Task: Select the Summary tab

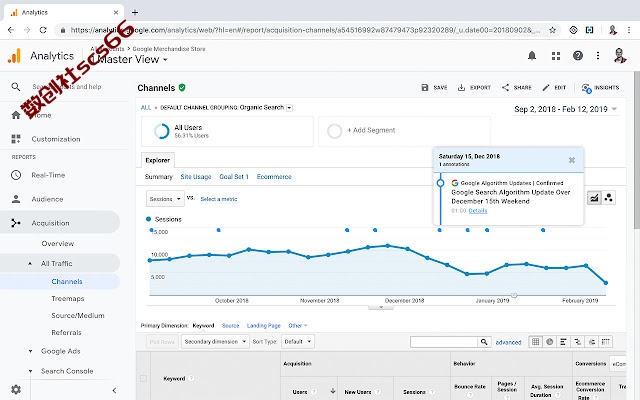Action: pos(159,177)
